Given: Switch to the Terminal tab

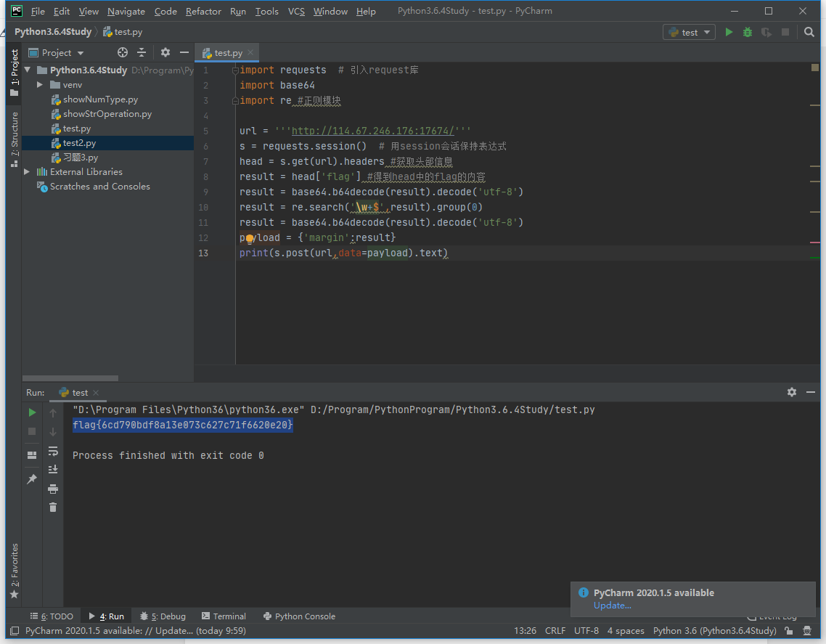Looking at the screenshot, I should pos(224,616).
